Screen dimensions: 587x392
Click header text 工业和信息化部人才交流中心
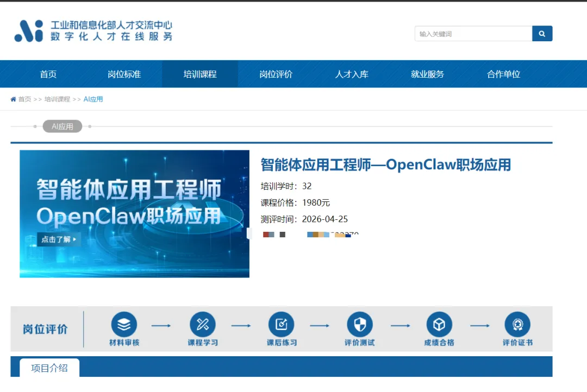(x=111, y=25)
